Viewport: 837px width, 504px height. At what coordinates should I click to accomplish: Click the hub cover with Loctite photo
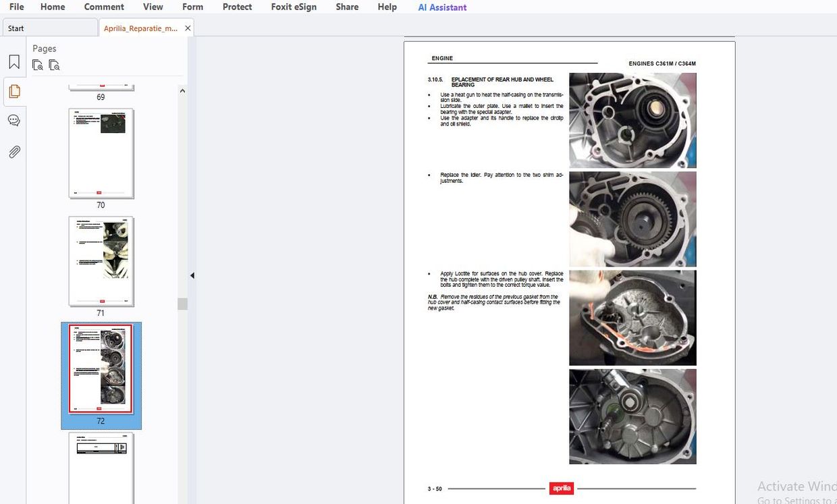point(632,318)
